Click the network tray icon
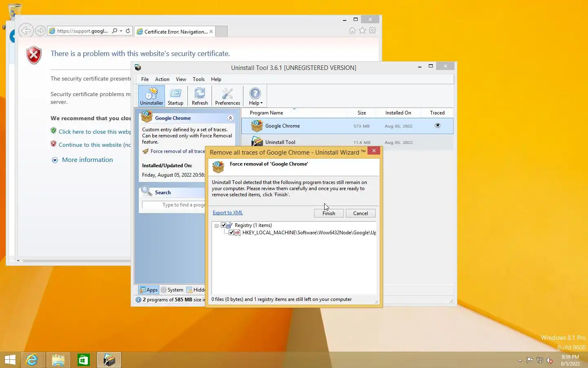 539,360
